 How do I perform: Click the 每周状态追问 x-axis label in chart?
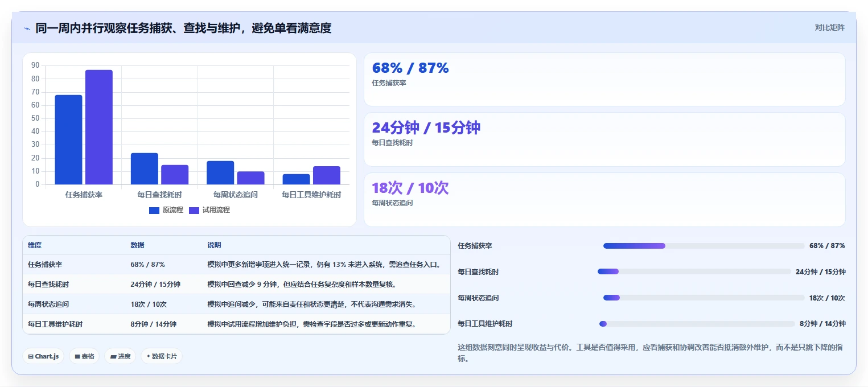pos(236,195)
